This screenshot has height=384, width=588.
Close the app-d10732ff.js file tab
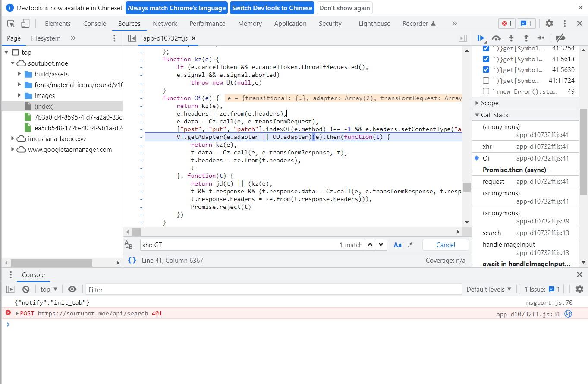(193, 38)
